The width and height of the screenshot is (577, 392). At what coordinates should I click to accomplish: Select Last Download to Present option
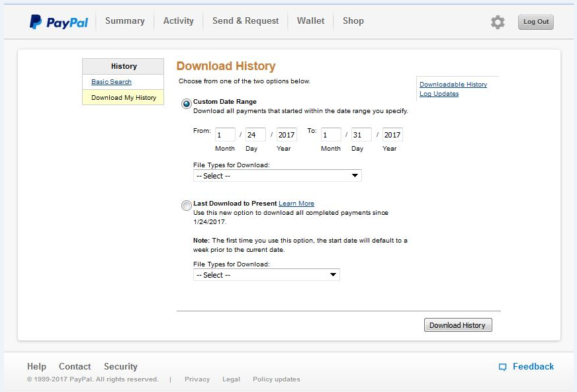pos(186,206)
